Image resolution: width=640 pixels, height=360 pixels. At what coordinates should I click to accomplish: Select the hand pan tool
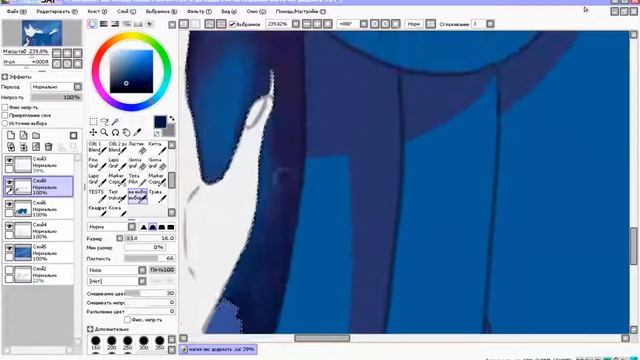pos(127,132)
